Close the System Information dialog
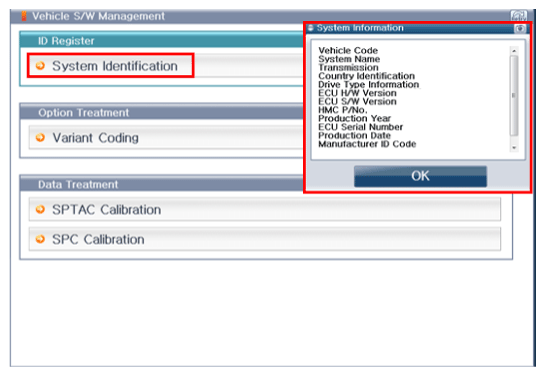The image size is (545, 376). coord(520,28)
